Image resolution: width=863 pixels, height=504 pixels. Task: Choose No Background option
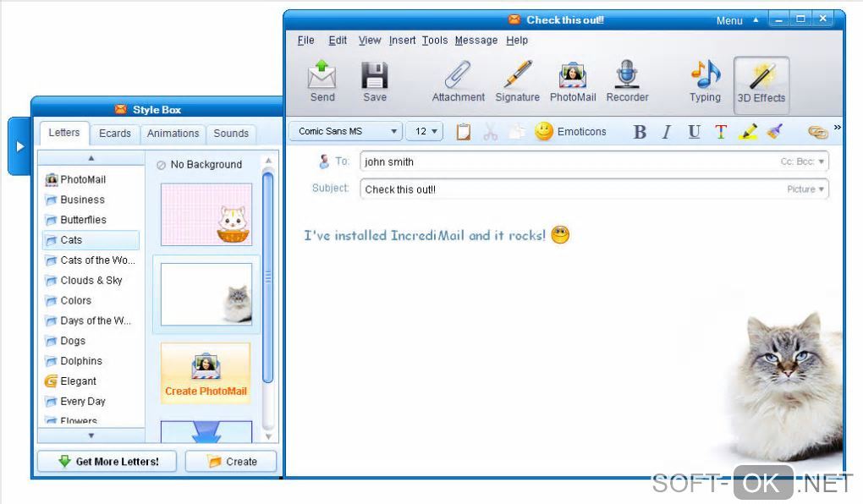coord(199,165)
